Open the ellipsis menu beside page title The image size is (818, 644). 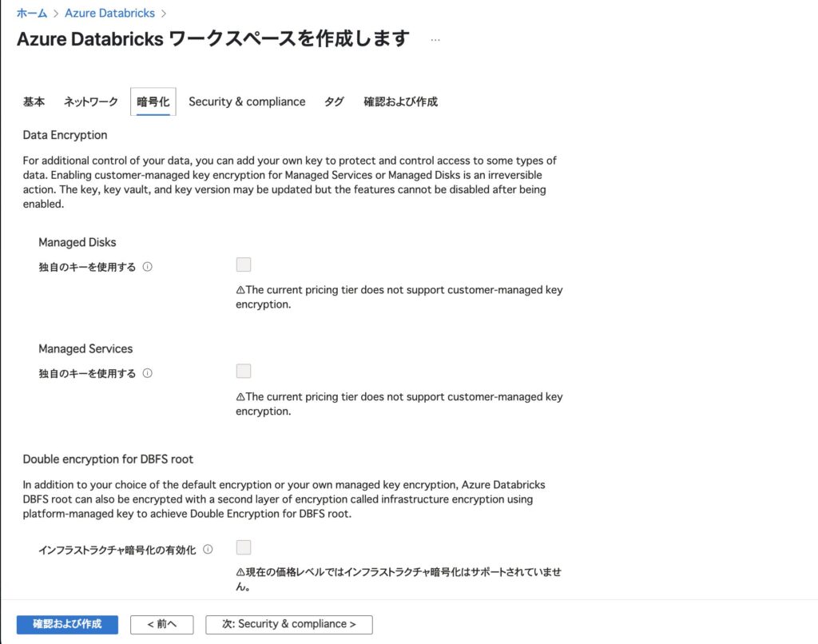coord(435,40)
